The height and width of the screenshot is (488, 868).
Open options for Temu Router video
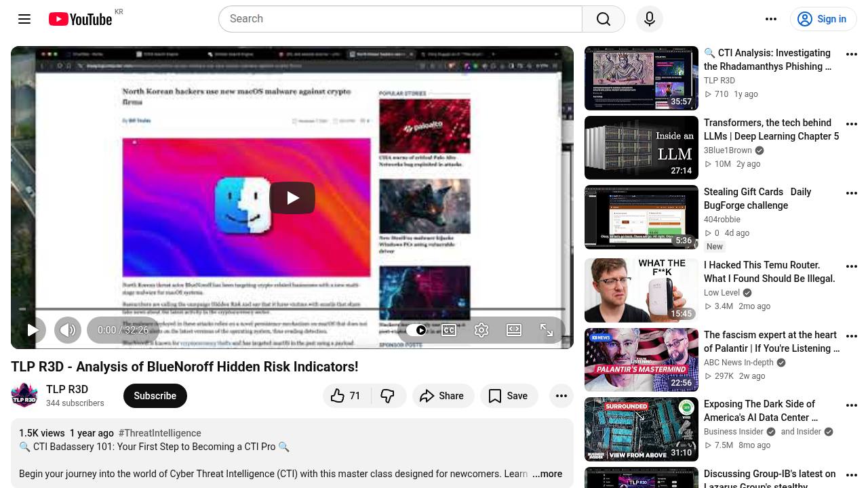click(852, 266)
